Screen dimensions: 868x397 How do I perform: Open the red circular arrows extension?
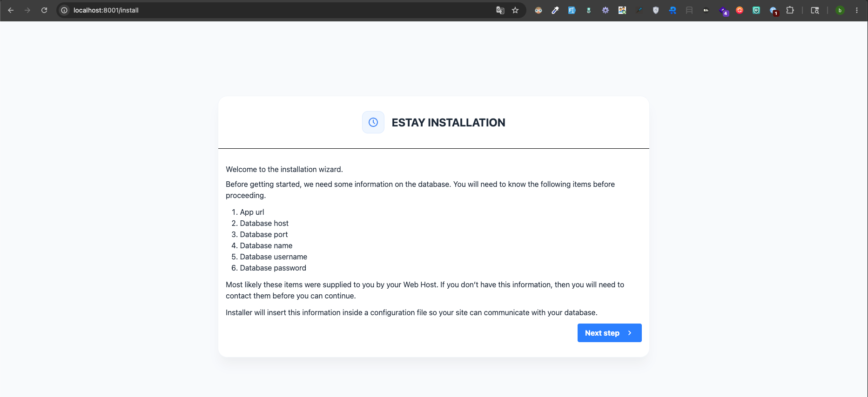740,10
